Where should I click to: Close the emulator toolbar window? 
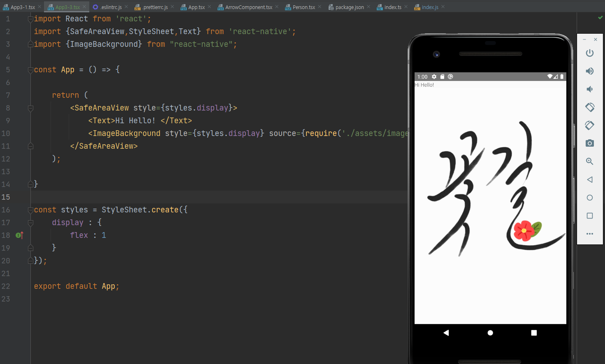point(596,39)
